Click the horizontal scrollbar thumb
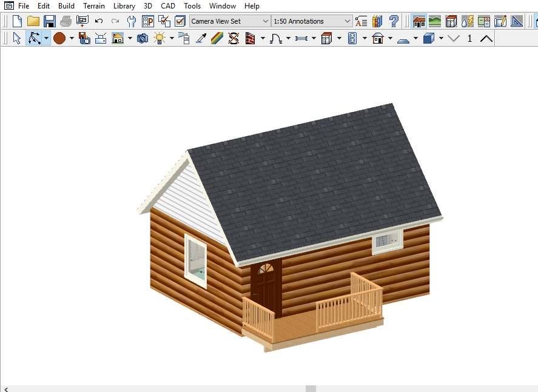Screen dimensions: 538x392 click(x=311, y=389)
